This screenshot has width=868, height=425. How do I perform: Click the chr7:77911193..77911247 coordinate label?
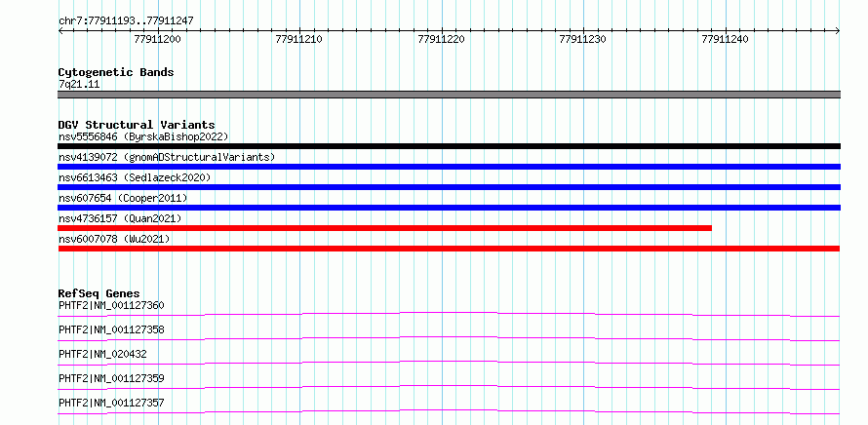click(126, 21)
